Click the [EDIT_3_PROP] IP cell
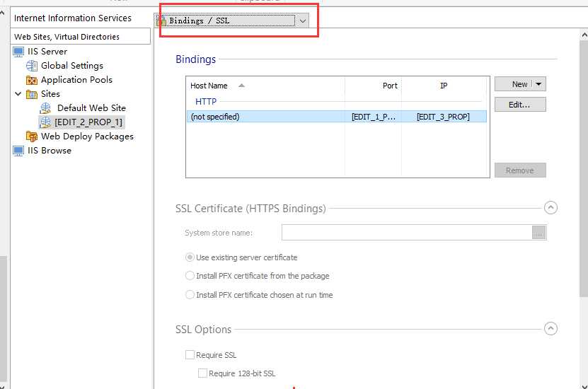Image resolution: width=588 pixels, height=389 pixels. click(443, 117)
